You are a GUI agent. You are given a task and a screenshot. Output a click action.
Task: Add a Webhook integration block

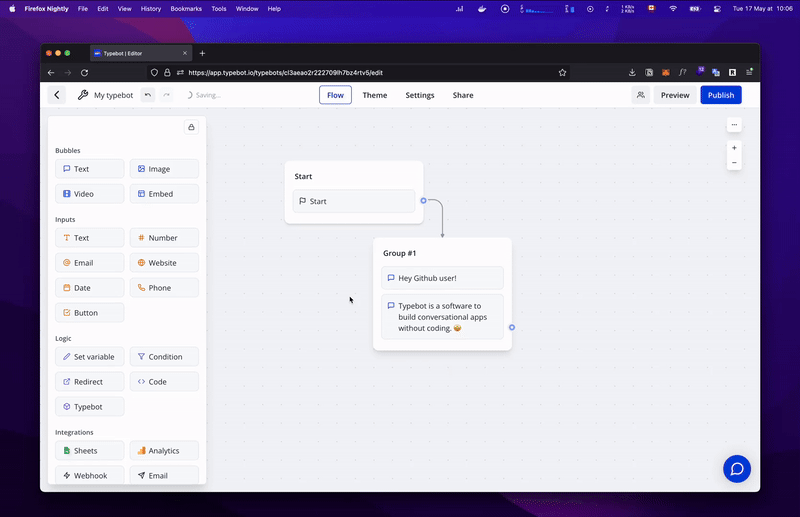tap(89, 475)
